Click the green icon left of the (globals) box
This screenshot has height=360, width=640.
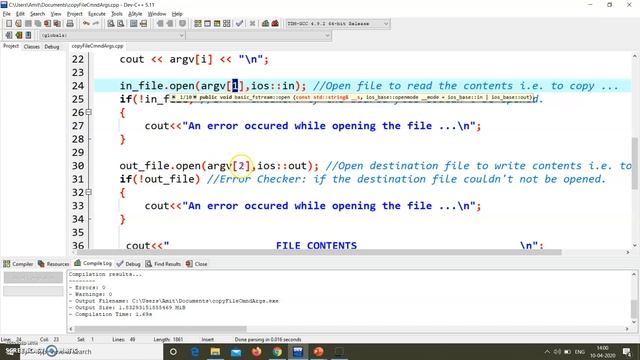click(x=18, y=36)
